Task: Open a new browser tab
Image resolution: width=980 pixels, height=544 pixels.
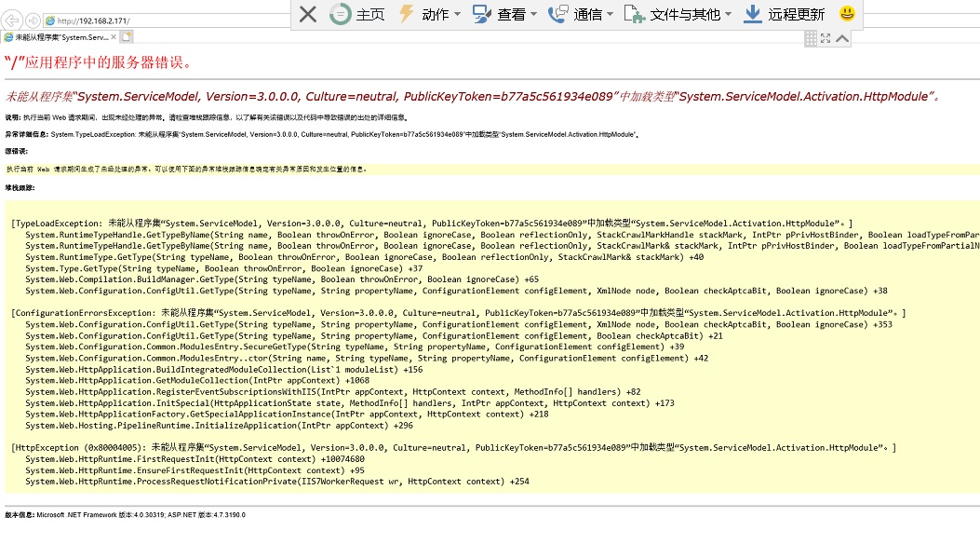Action: (x=126, y=37)
